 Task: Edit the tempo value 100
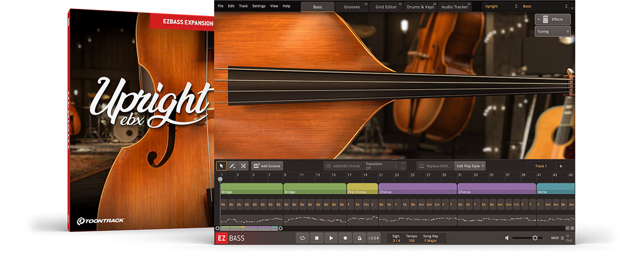412,241
